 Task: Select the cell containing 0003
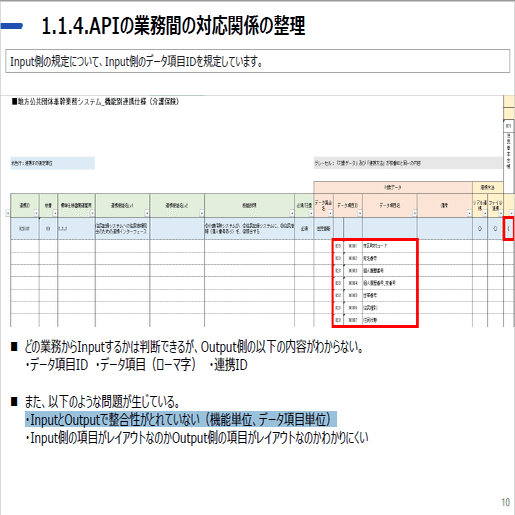pos(353,271)
